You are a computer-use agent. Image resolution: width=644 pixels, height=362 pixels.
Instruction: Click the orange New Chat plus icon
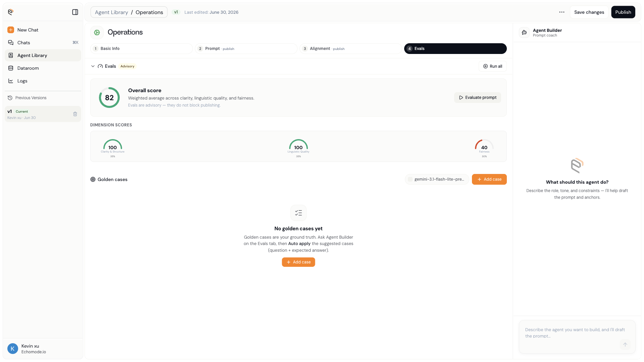tap(11, 30)
